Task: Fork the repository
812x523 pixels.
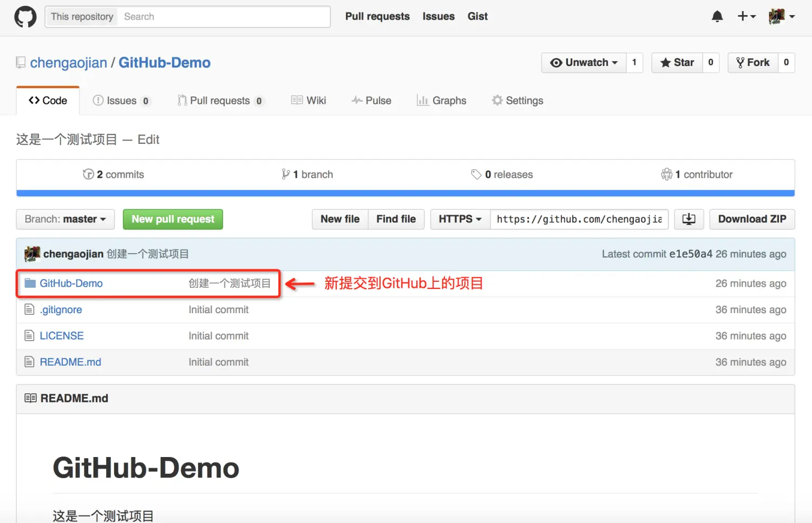Action: [x=753, y=63]
